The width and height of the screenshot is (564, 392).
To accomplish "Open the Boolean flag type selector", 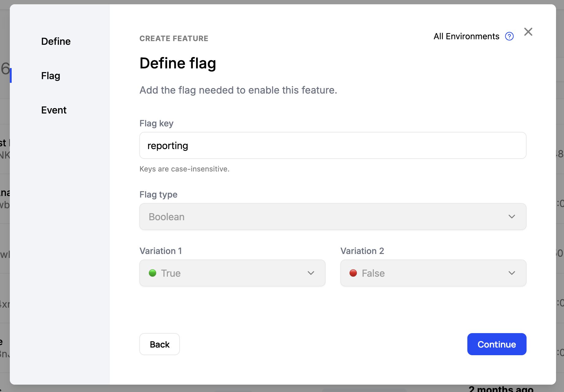I will click(x=333, y=217).
